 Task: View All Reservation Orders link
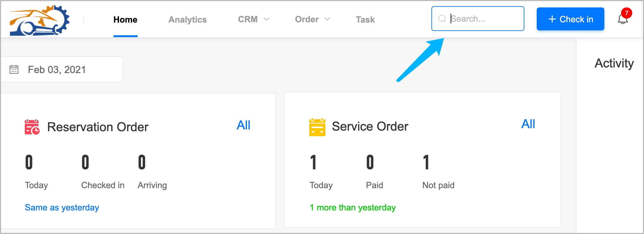click(243, 125)
